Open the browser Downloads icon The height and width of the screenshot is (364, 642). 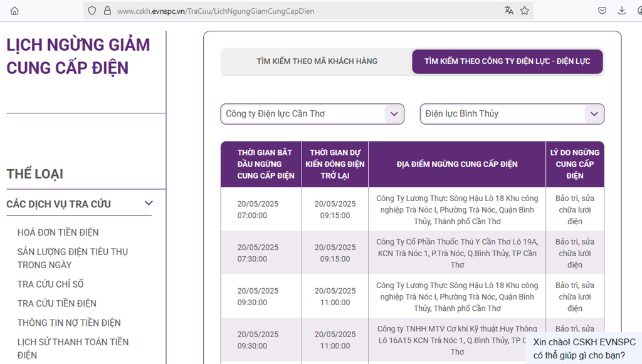click(621, 11)
